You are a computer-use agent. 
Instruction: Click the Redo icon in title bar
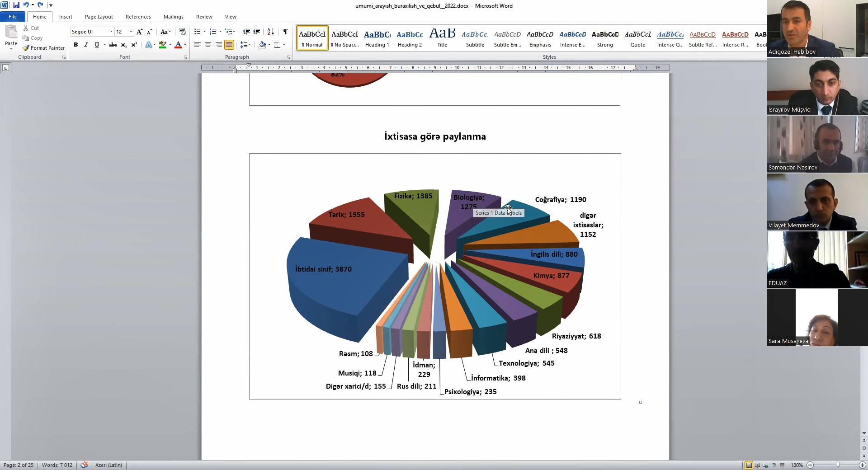[40, 5]
